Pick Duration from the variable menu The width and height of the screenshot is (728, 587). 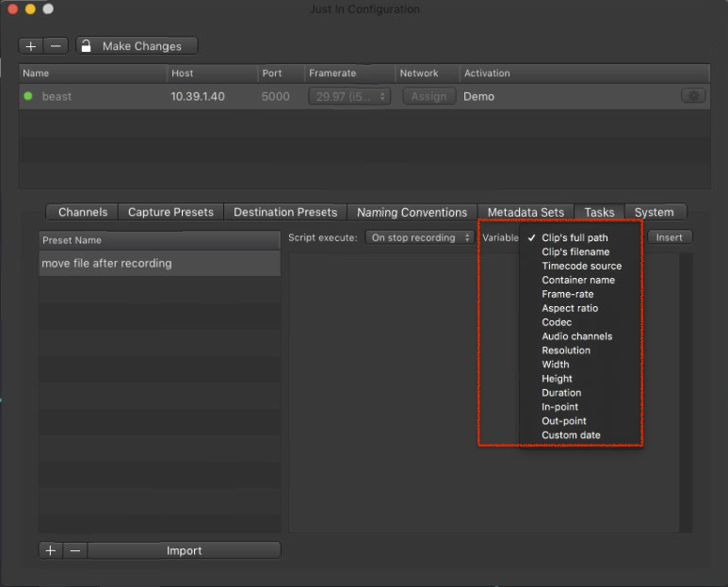(x=580, y=393)
